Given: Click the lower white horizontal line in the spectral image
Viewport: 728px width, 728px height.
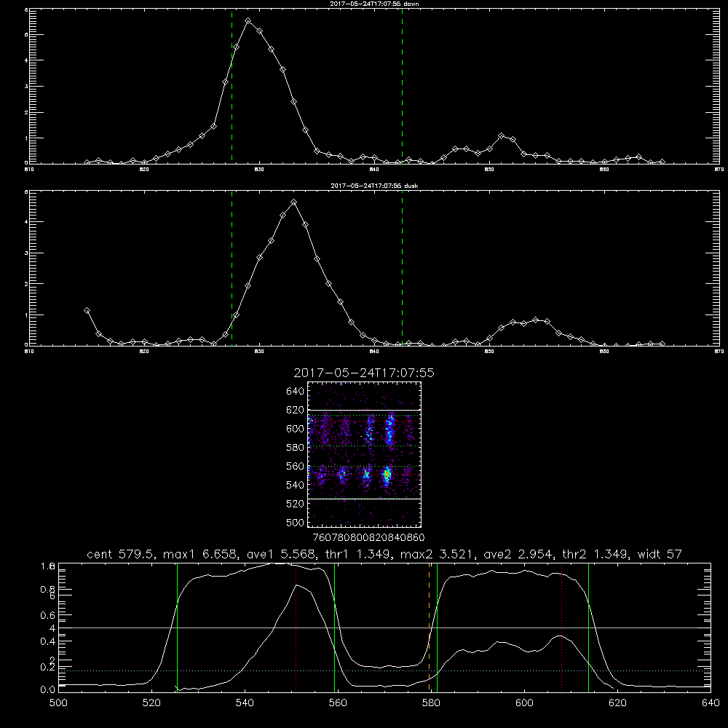Looking at the screenshot, I should [364, 499].
